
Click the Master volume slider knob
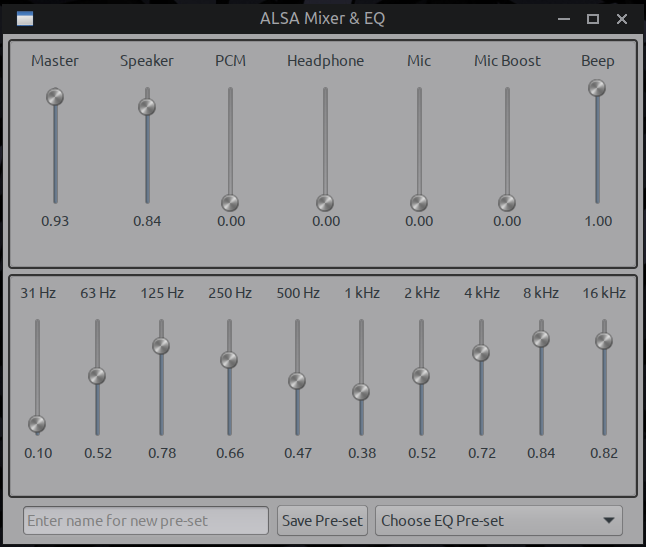[55, 97]
